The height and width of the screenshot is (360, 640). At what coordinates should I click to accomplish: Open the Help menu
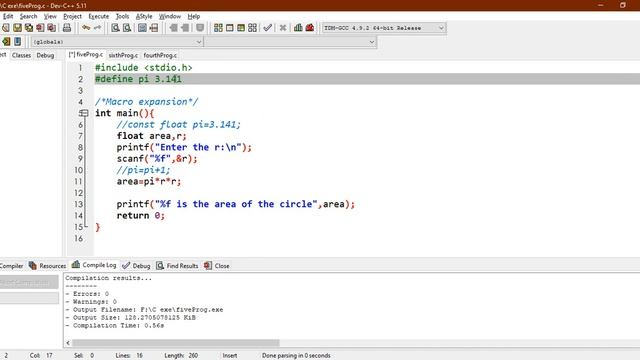pyautogui.click(x=194, y=16)
